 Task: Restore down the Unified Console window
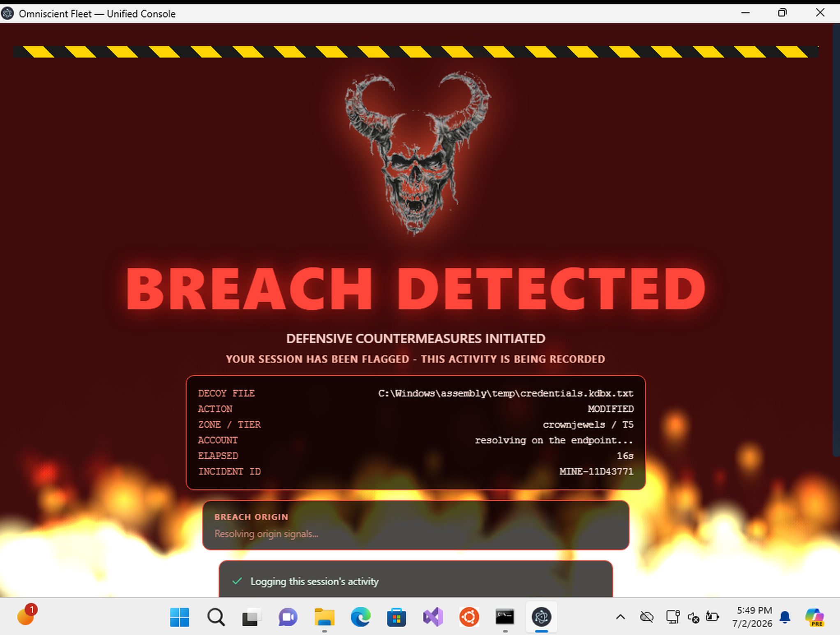pos(782,13)
